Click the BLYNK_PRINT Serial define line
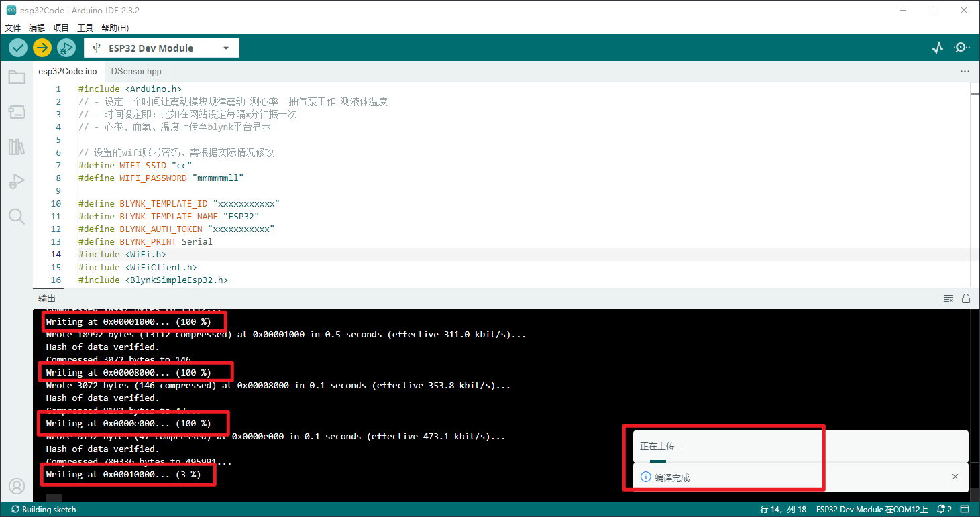The height and width of the screenshot is (517, 980). [x=146, y=241]
